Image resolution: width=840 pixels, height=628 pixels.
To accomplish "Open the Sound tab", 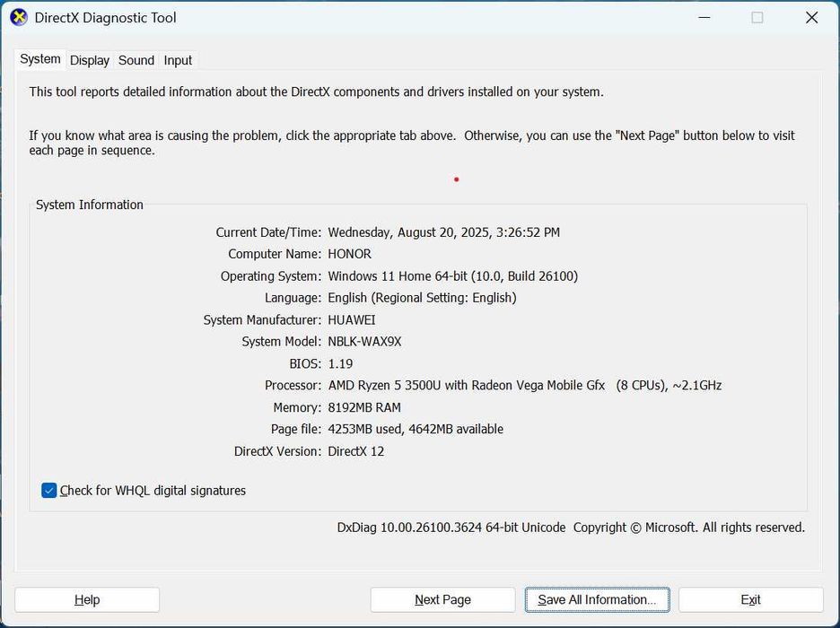I will (136, 60).
